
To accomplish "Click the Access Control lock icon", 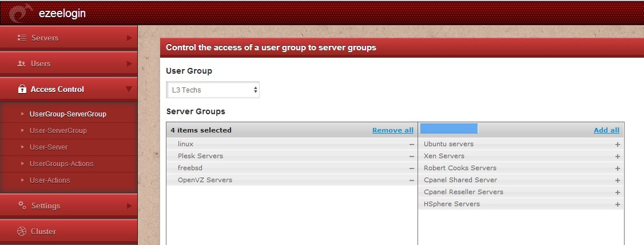I will tap(22, 89).
